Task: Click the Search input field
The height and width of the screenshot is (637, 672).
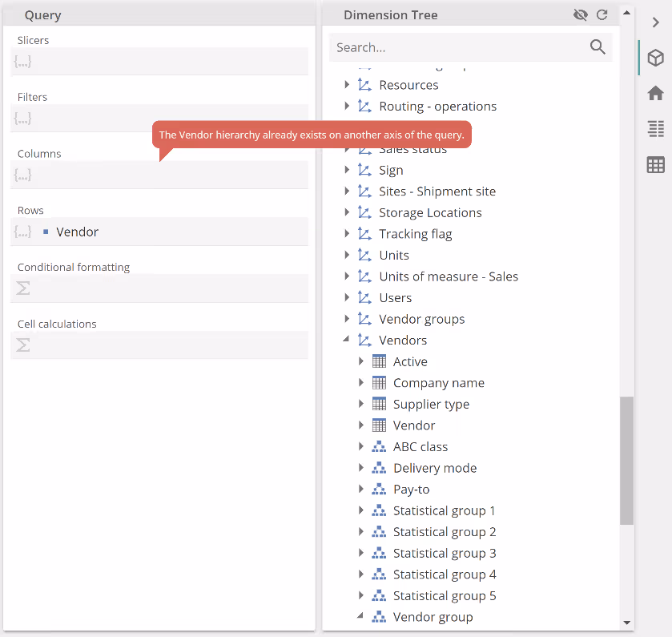Action: (458, 47)
